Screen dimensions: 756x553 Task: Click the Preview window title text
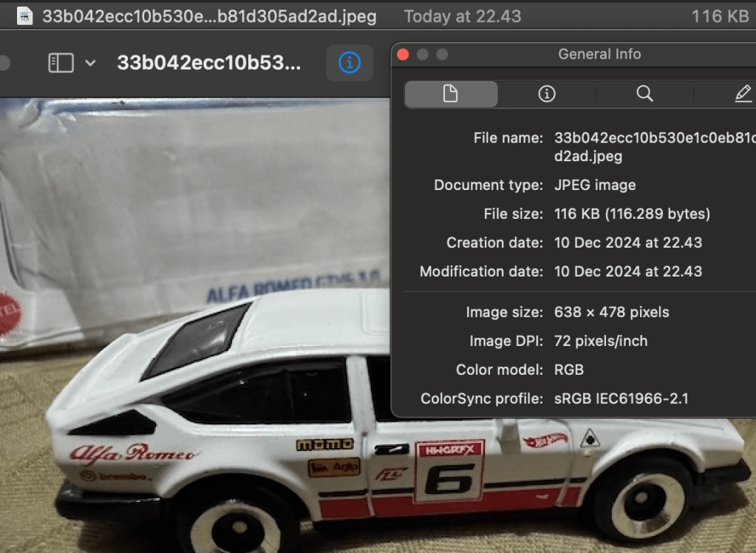208,63
